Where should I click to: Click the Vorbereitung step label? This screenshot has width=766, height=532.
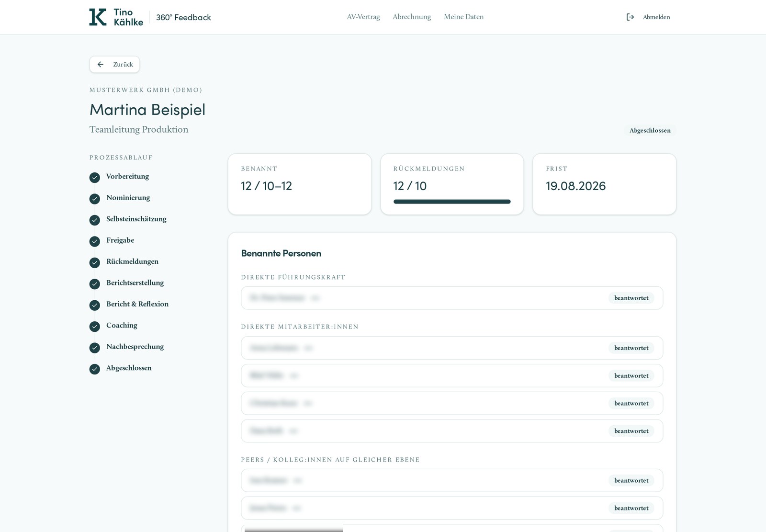coord(127,176)
